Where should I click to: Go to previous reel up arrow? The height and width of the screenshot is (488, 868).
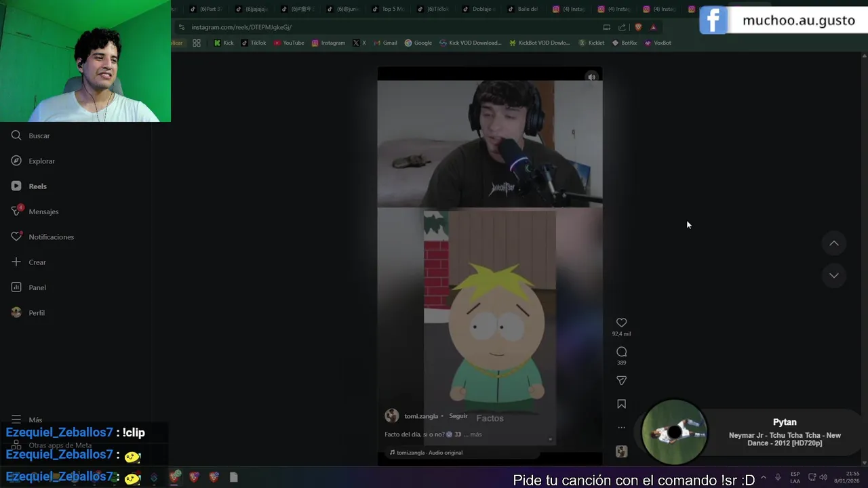(x=833, y=243)
